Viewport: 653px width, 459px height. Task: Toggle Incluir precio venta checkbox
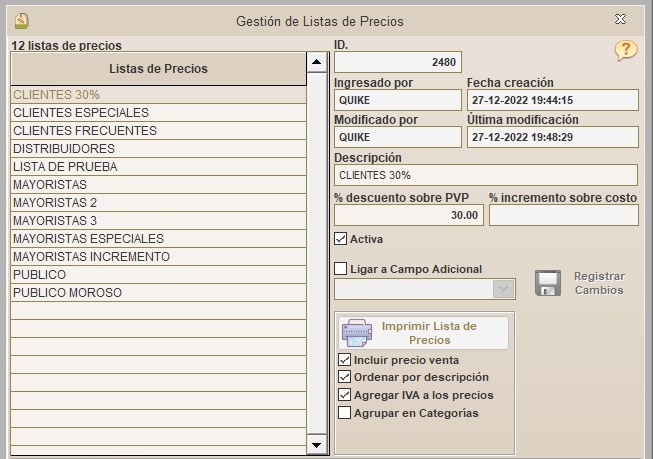point(344,359)
